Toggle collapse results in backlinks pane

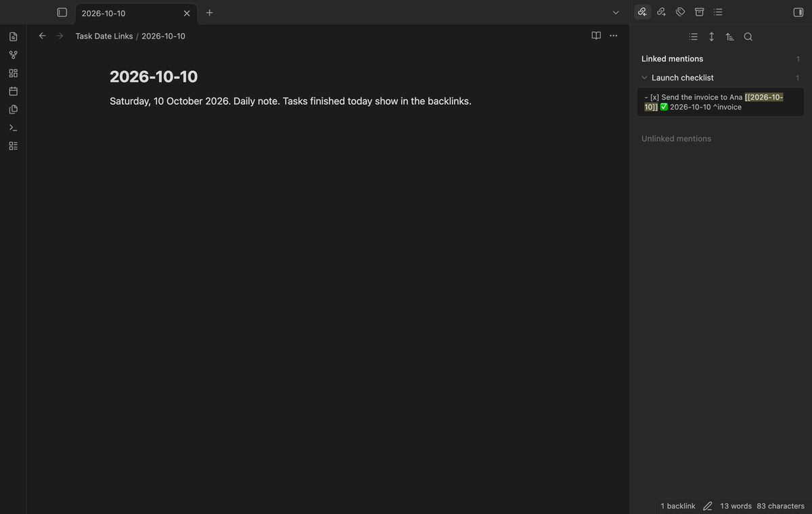pyautogui.click(x=693, y=37)
